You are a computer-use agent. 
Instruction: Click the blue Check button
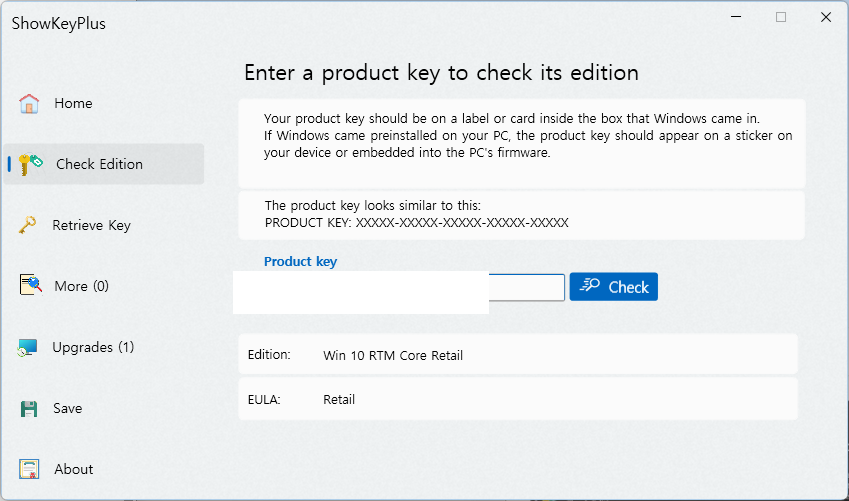click(613, 287)
